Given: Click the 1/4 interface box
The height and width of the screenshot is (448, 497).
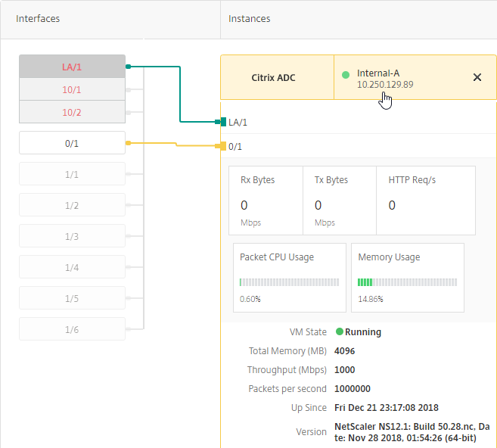Looking at the screenshot, I should (x=72, y=267).
